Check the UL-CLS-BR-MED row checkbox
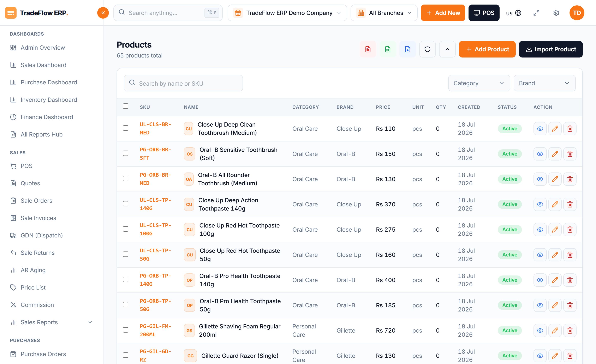Screen dimensions: 596x364 [x=126, y=128]
